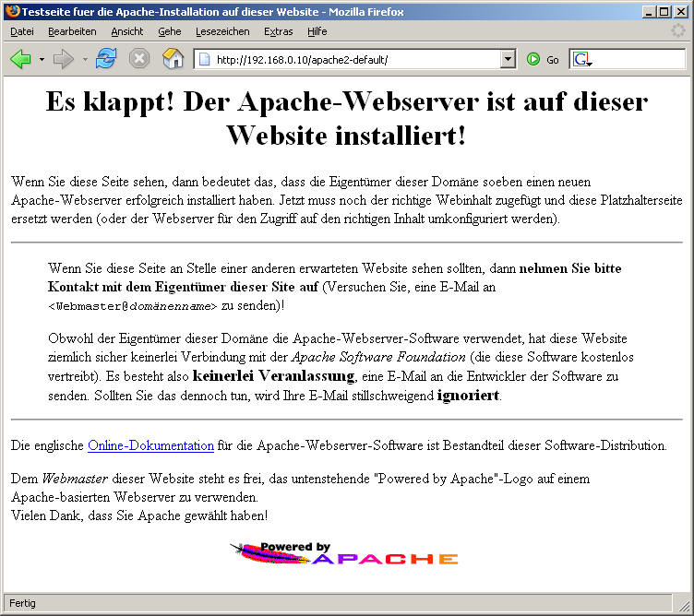Screen dimensions: 694x616
Task: Open the Ansicht menu
Action: click(x=127, y=31)
